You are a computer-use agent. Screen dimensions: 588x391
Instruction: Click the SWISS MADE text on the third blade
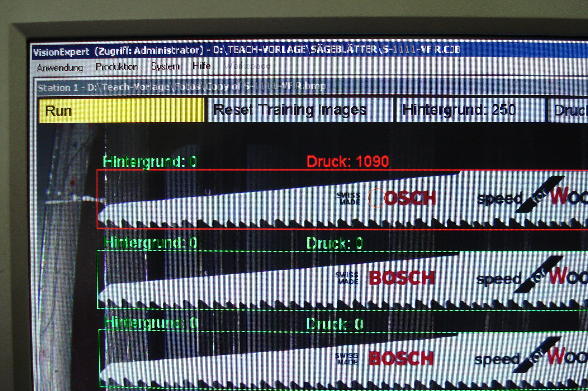coord(346,359)
